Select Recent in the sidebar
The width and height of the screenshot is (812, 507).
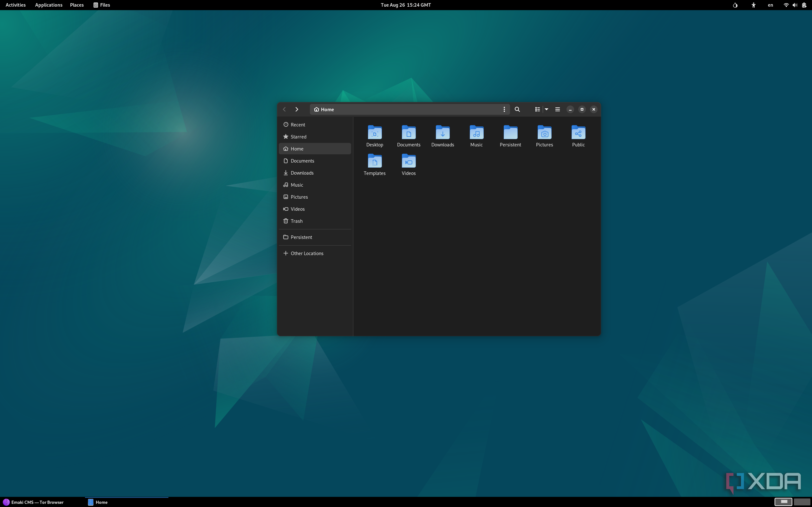pyautogui.click(x=298, y=125)
